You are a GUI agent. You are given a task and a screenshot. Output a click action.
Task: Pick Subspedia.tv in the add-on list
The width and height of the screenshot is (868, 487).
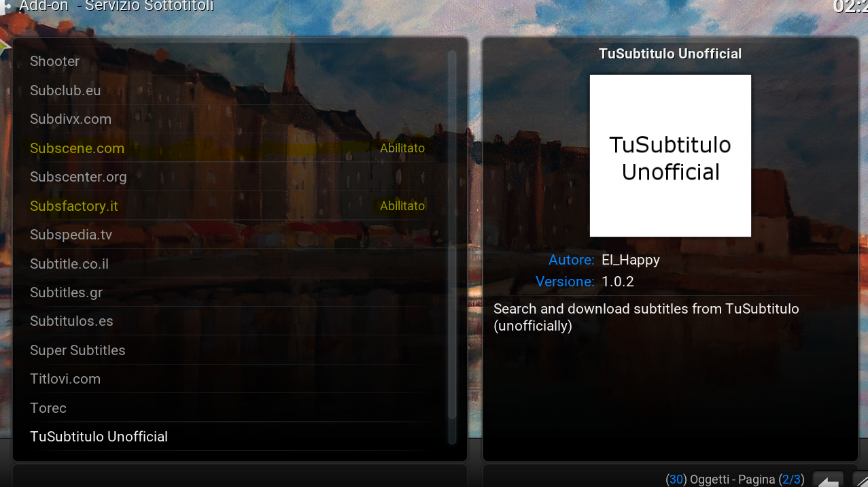pyautogui.click(x=231, y=235)
